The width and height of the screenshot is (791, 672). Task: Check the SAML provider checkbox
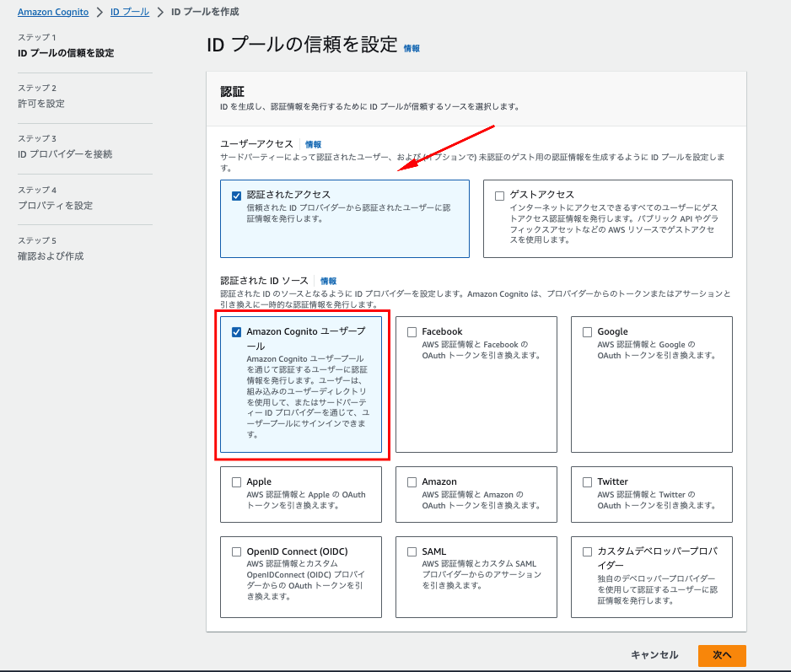(x=412, y=552)
